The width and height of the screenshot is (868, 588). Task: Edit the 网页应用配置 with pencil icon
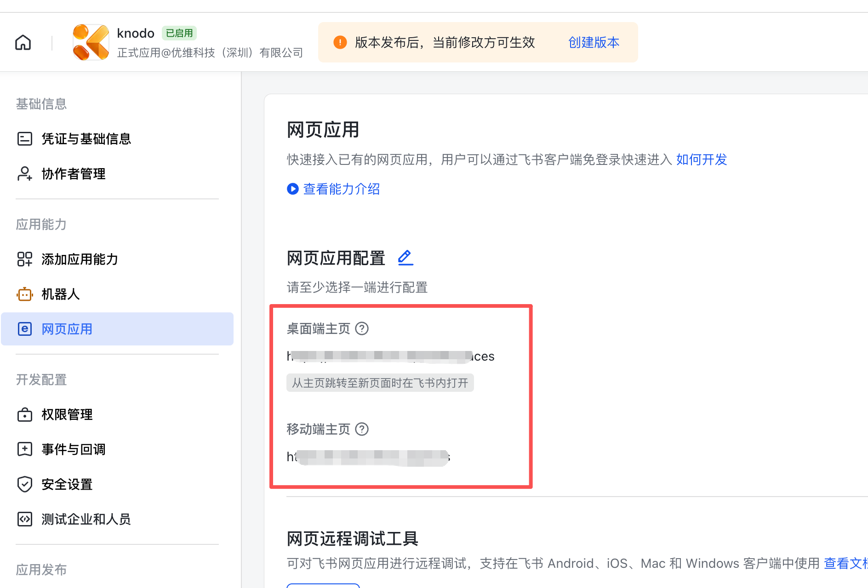[405, 258]
